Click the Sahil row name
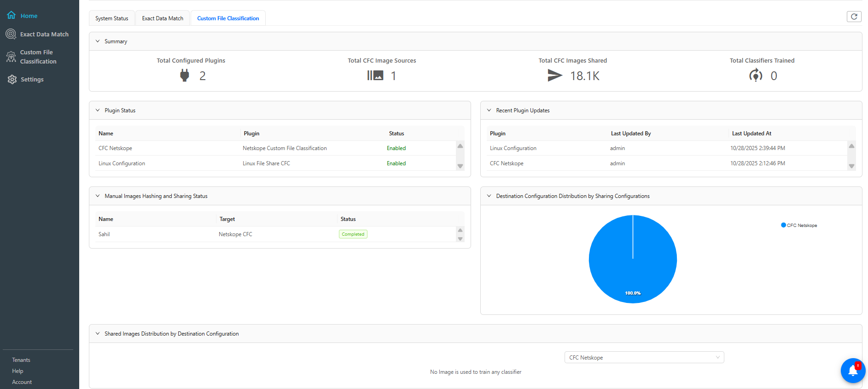868x389 pixels. point(104,234)
